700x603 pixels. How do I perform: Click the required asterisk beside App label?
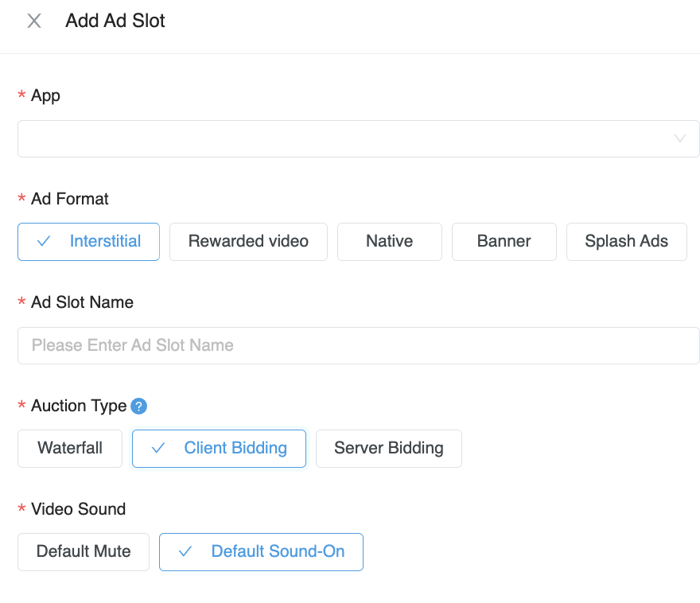coord(21,95)
